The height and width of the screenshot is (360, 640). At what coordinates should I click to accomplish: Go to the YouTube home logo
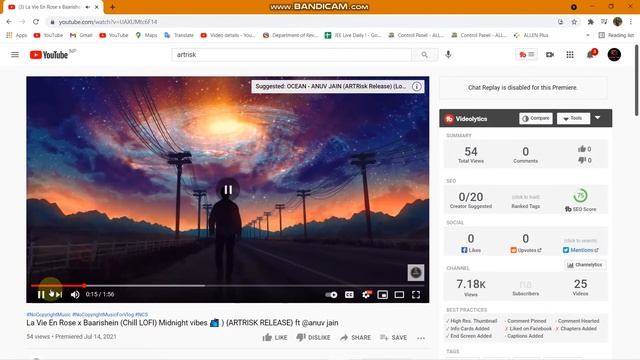49,55
